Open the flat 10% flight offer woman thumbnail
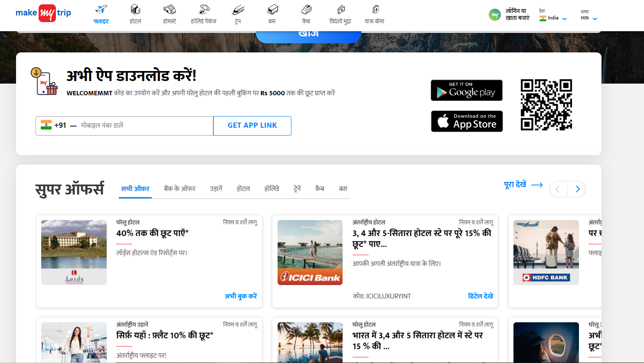The height and width of the screenshot is (363, 644). (x=74, y=343)
